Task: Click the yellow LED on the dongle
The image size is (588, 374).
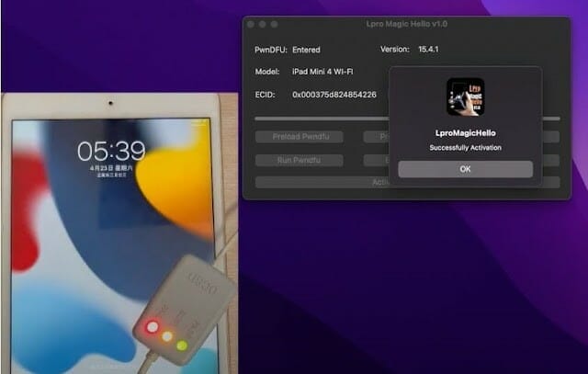Action: [167, 336]
